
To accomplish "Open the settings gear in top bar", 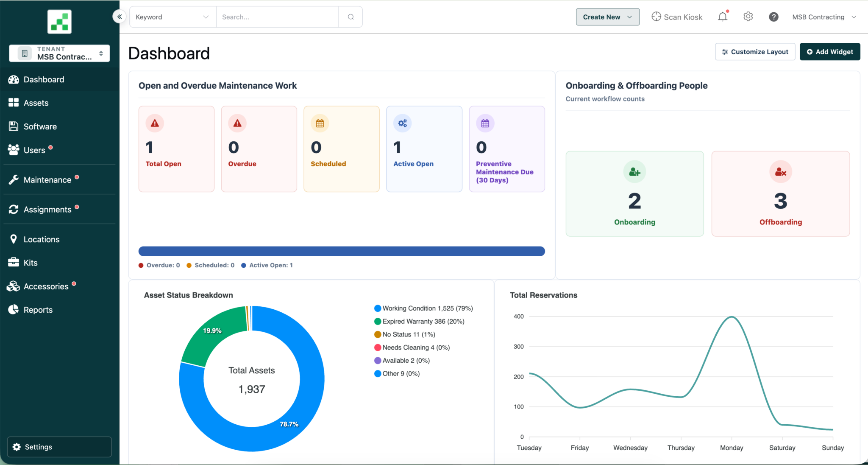I will tap(748, 17).
